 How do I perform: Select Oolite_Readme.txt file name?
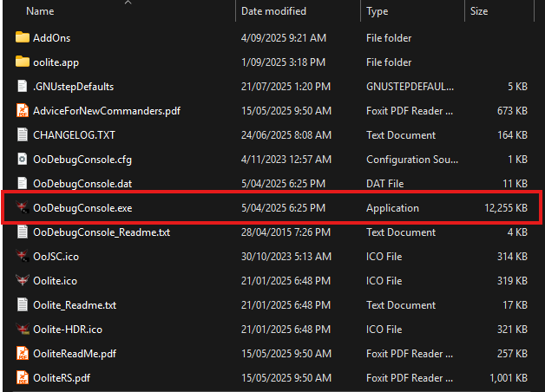[x=75, y=305]
